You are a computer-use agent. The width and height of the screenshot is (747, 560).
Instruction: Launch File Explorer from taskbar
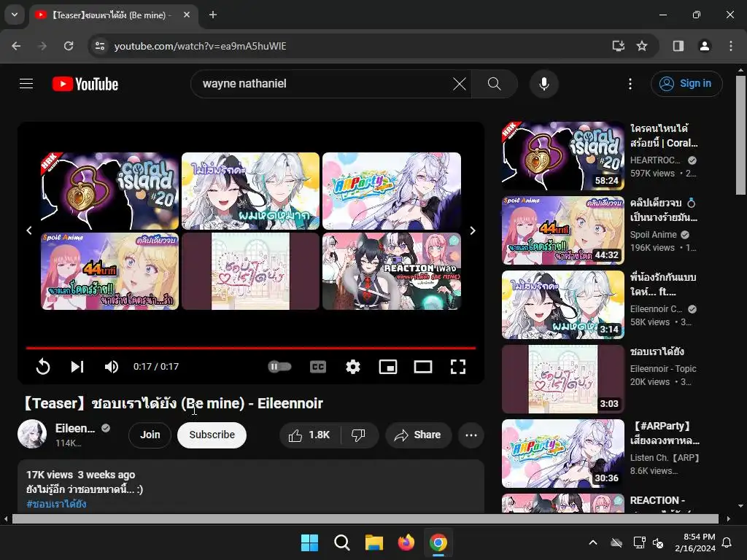374,542
